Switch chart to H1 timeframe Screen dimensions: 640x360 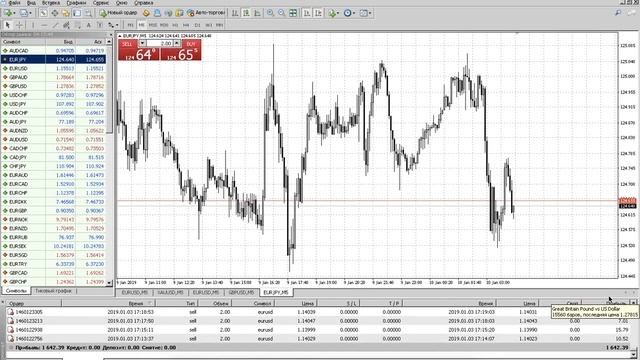tap(175, 25)
